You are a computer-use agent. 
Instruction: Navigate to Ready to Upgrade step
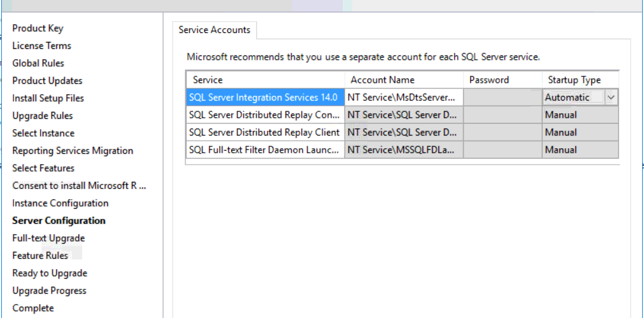click(x=50, y=273)
